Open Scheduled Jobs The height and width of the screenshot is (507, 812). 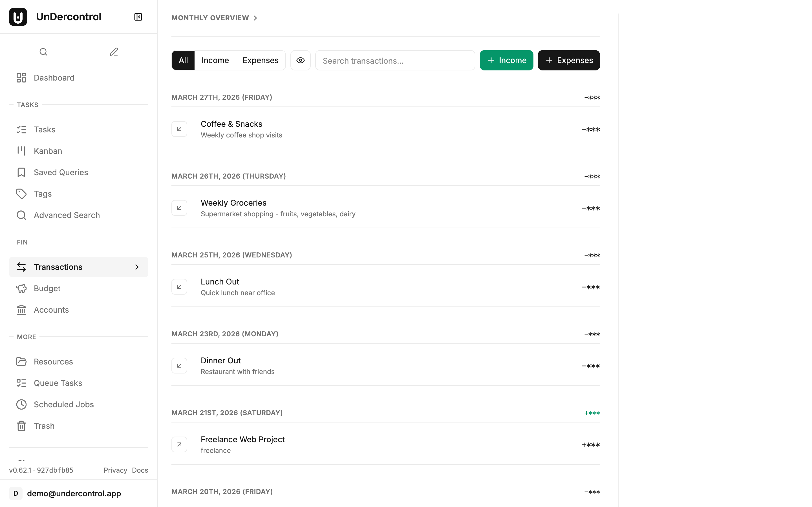point(64,404)
